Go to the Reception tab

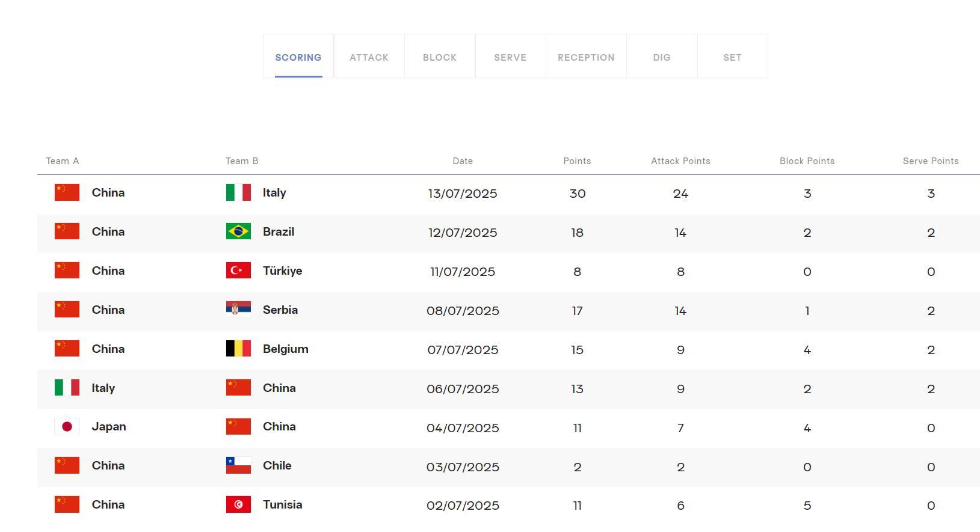click(x=586, y=57)
